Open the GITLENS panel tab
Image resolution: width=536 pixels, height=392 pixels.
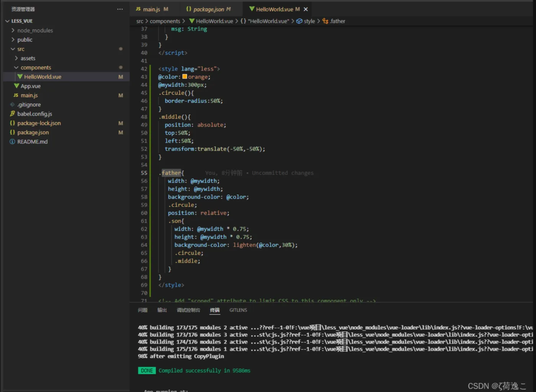point(238,310)
